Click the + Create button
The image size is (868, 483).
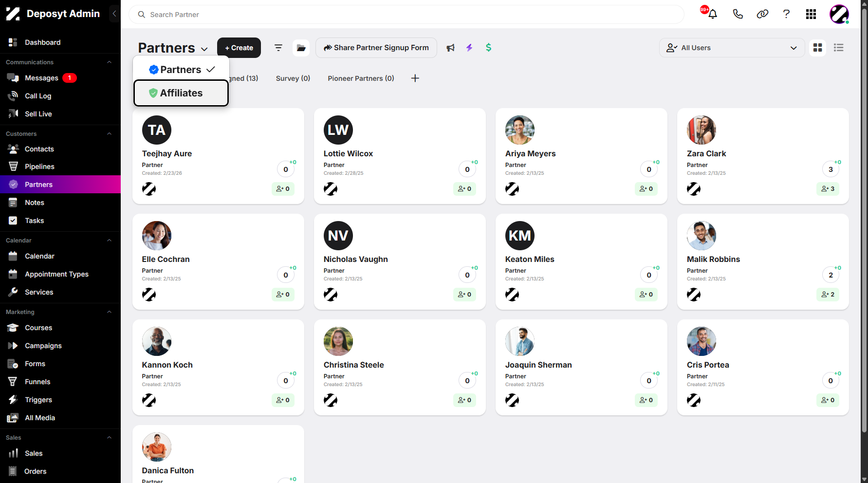(x=239, y=48)
